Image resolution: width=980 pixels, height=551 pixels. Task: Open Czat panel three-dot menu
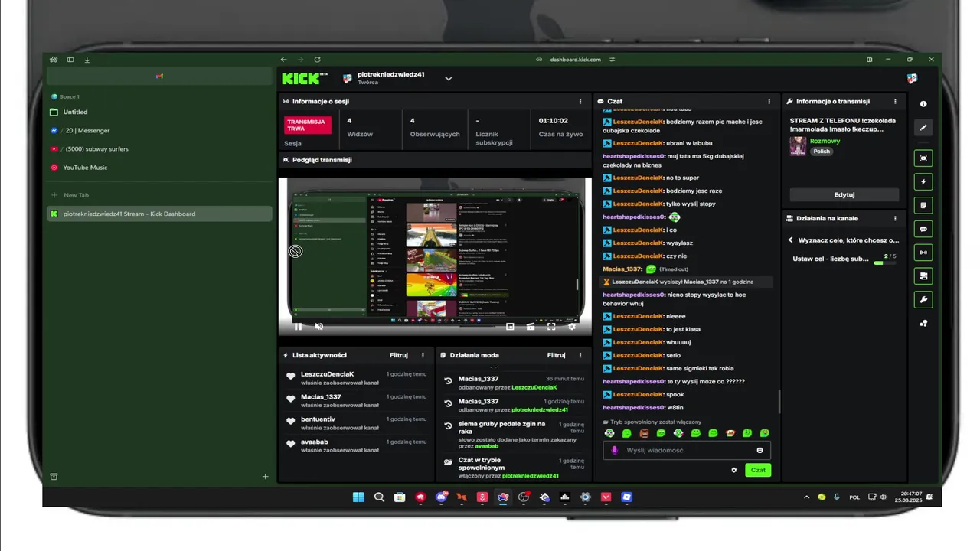[x=769, y=101]
